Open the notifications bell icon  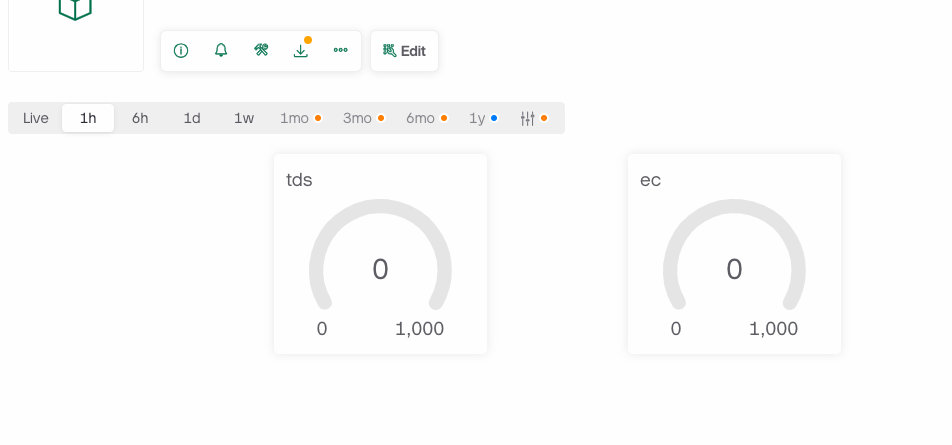221,50
